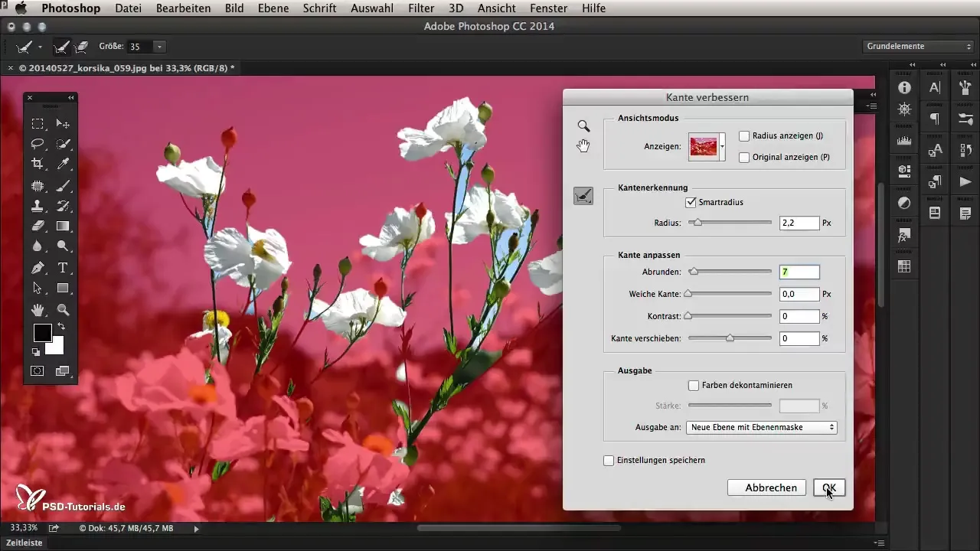Screen dimensions: 980x551
Task: Open the Apple menu
Action: 21,8
